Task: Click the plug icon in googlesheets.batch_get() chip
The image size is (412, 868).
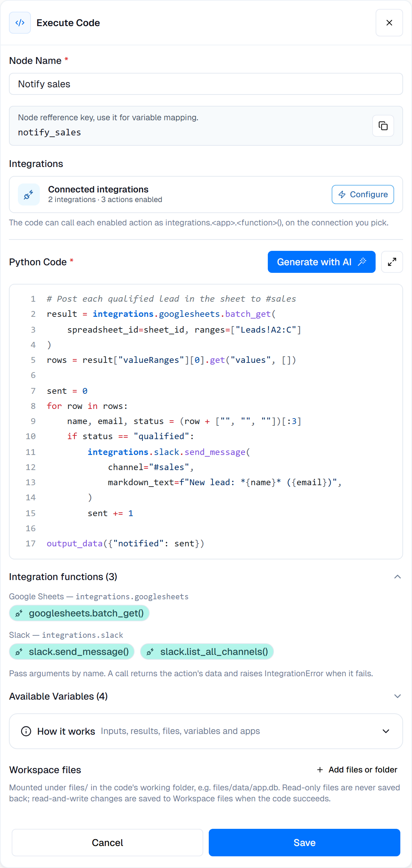Action: (19, 613)
